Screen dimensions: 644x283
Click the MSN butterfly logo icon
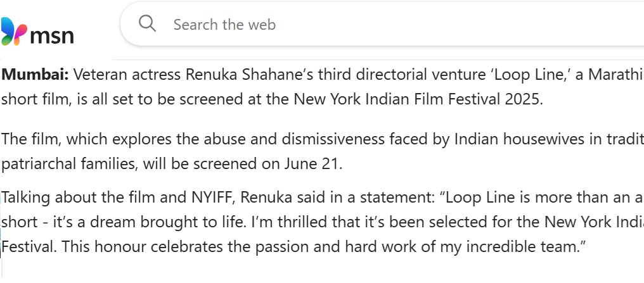13,31
